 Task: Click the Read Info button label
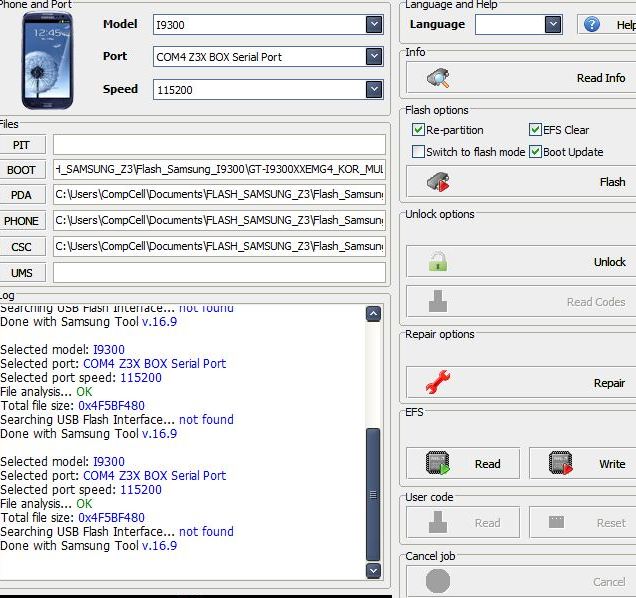[601, 78]
